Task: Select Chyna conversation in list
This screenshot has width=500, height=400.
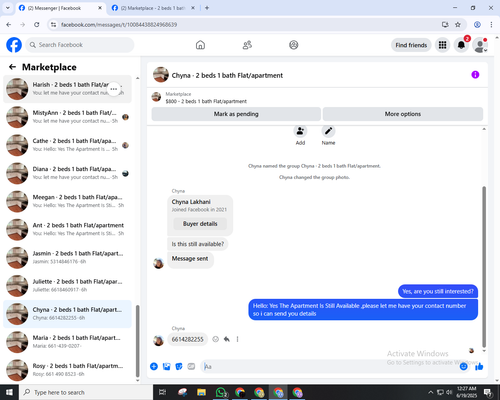Action: tap(67, 314)
